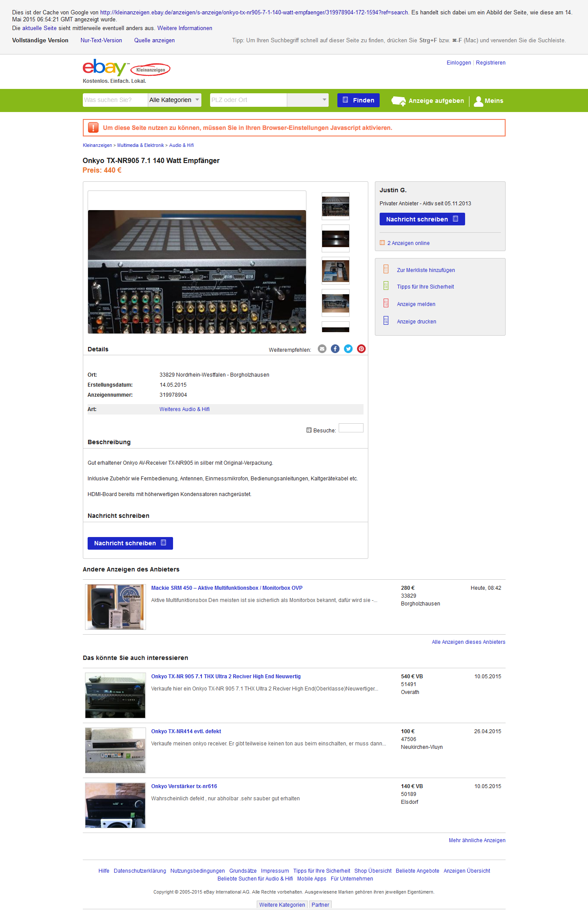The height and width of the screenshot is (918, 588).
Task: Open Onkyo Verstärker tx-nr616 listing
Action: [x=184, y=786]
